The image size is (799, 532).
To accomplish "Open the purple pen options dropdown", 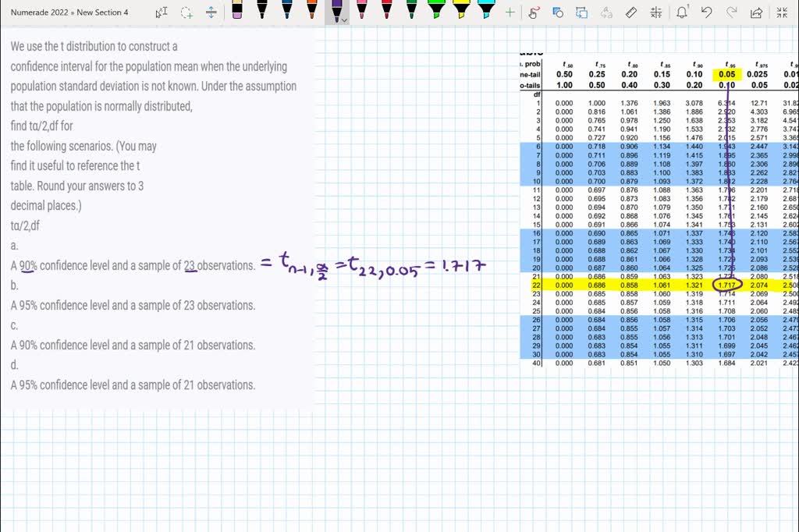I will [x=343, y=20].
